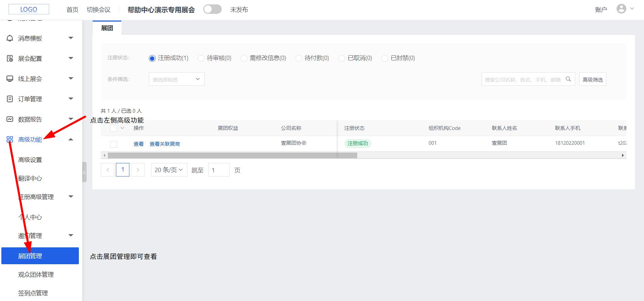Click the 跳至 page number input
Screen dimensions: 644x301
219,170
